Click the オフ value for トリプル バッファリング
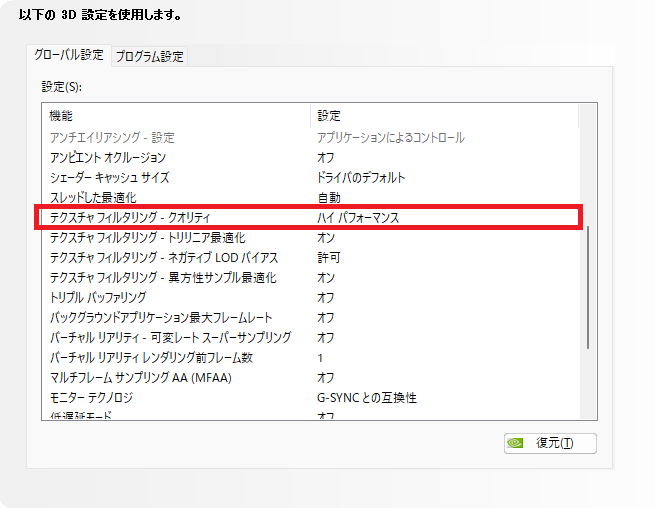 click(325, 298)
